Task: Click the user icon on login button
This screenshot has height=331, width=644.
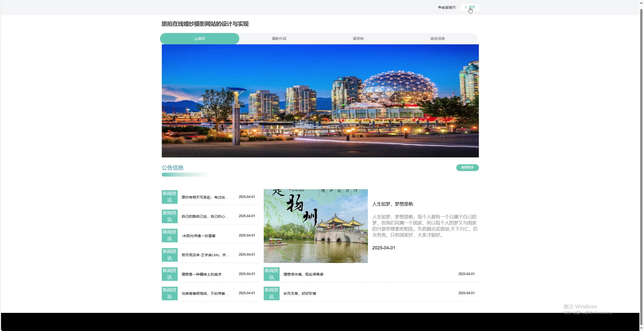Action: click(466, 7)
